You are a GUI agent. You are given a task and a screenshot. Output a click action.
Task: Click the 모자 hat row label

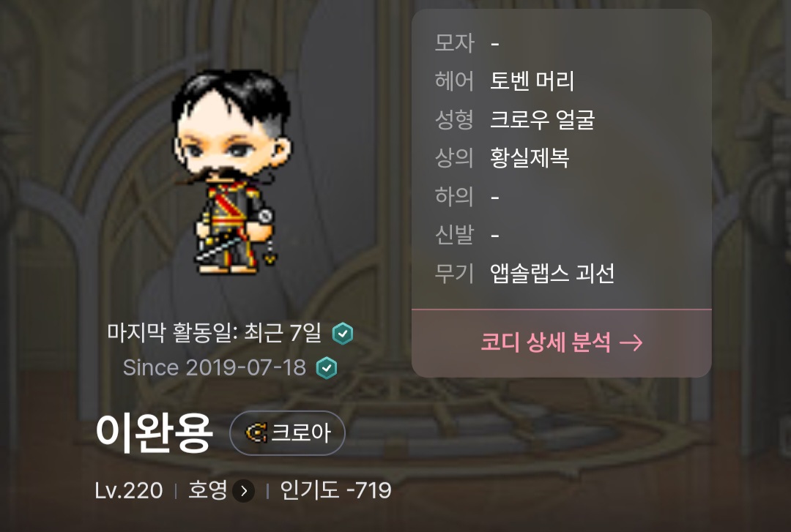click(x=454, y=43)
